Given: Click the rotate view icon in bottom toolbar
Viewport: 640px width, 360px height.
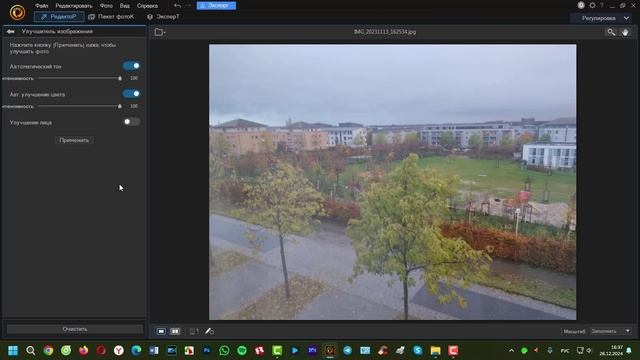Looking at the screenshot, I should pyautogui.click(x=194, y=331).
